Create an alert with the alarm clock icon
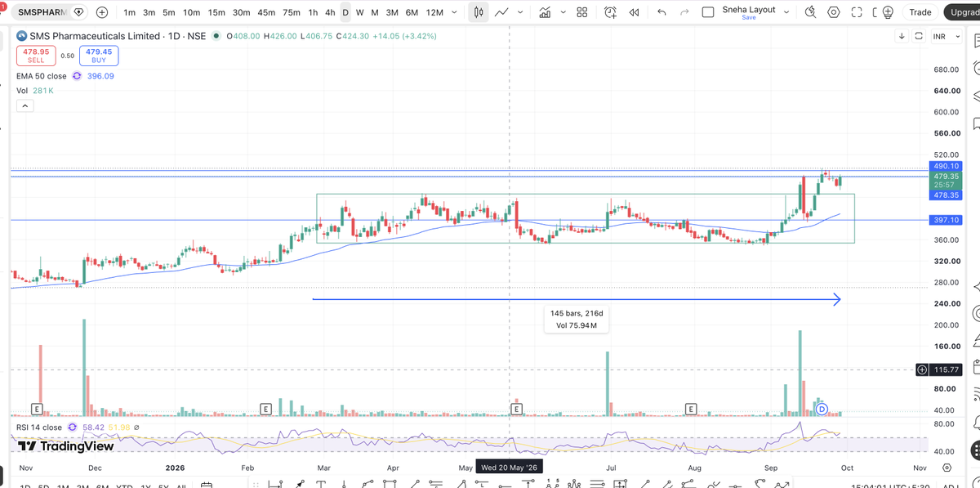This screenshot has width=980, height=488. tap(611, 12)
